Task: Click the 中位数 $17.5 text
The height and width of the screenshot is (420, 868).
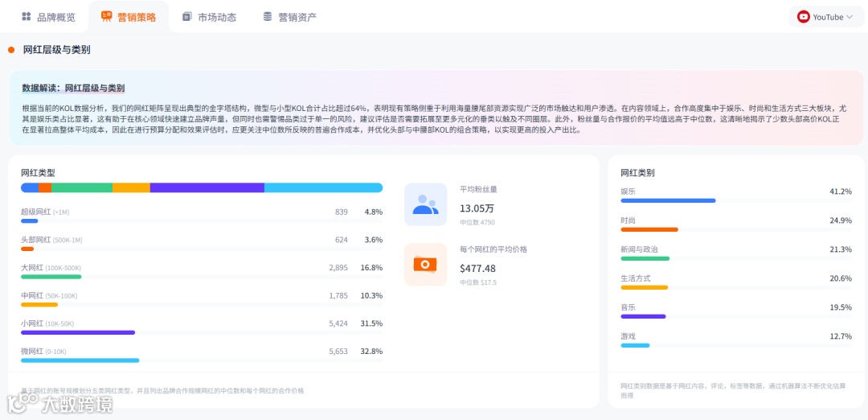Action: point(478,282)
